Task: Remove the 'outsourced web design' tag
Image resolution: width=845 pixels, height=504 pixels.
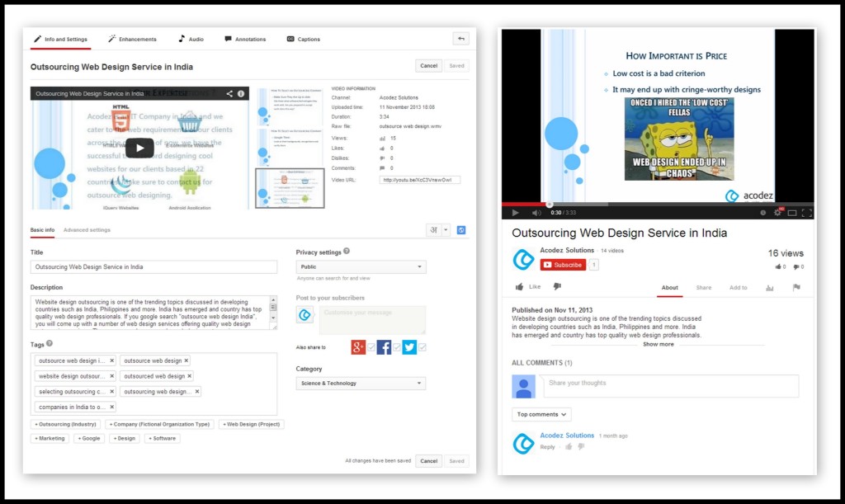Action: [x=189, y=376]
